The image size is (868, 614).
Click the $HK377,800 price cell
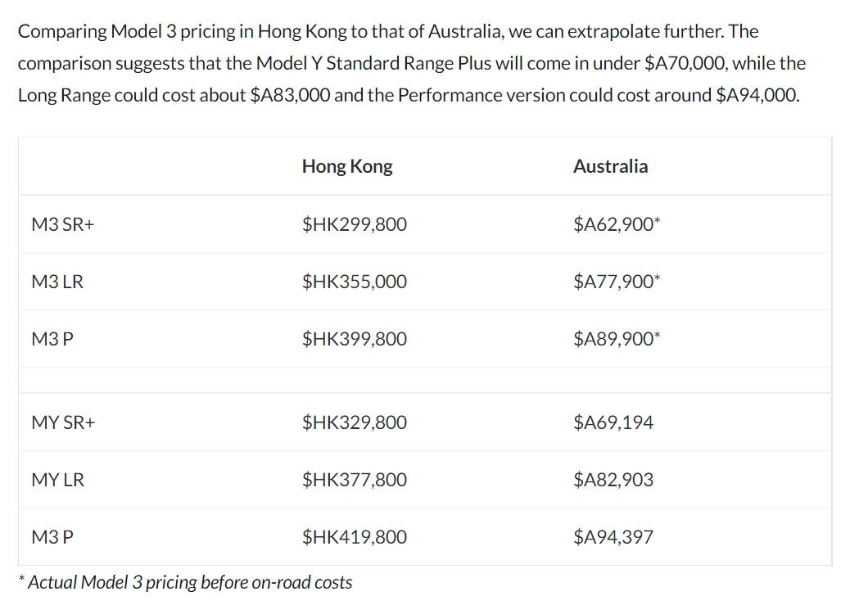point(355,480)
